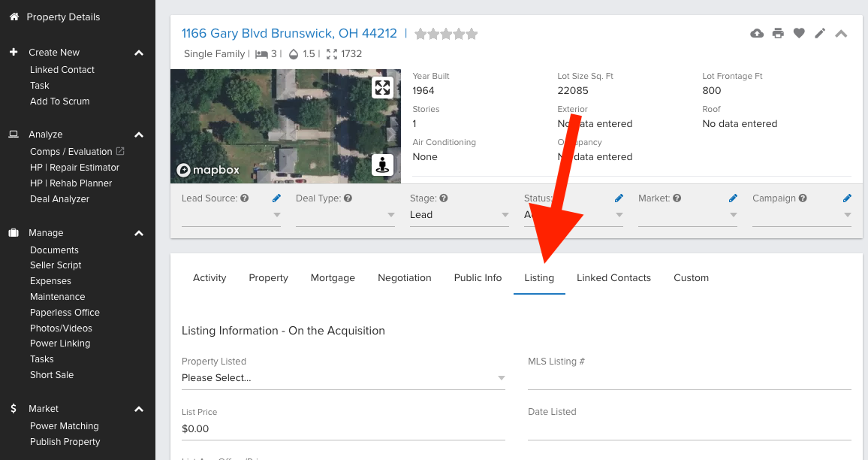Edit property using header pencil icon
Viewport: 868px width, 460px height.
coord(820,33)
